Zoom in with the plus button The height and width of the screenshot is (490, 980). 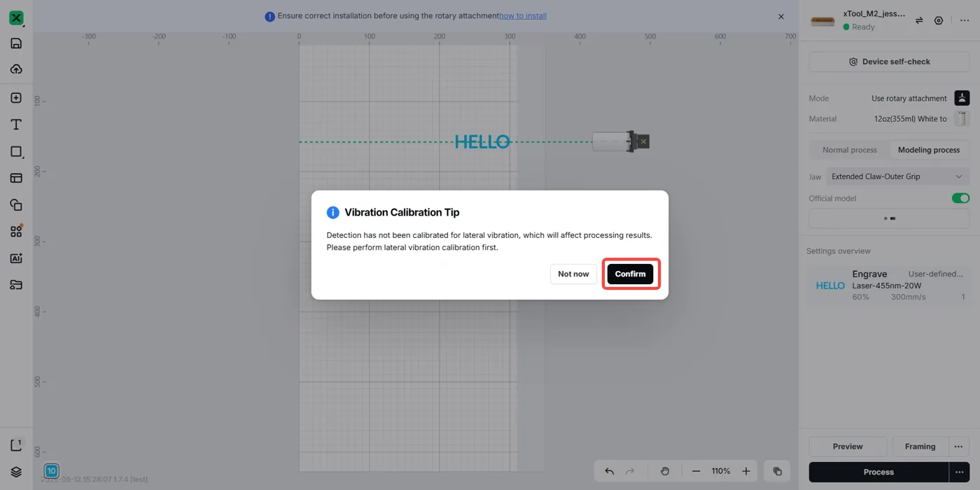pos(746,471)
